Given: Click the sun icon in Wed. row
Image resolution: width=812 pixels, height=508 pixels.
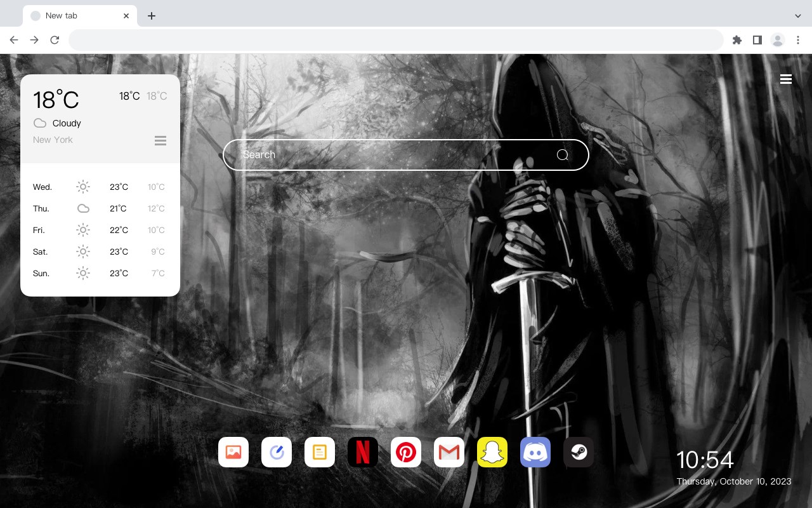Looking at the screenshot, I should (83, 187).
